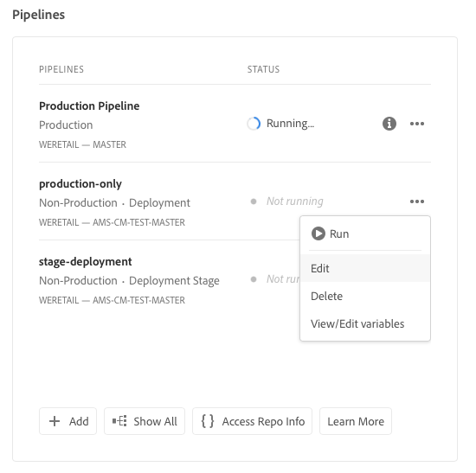
Task: Click the Not running status of production-only
Action: pyautogui.click(x=295, y=201)
